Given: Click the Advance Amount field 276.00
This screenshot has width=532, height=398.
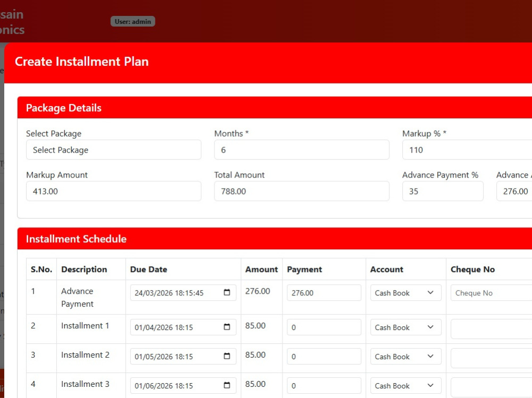Looking at the screenshot, I should [514, 191].
